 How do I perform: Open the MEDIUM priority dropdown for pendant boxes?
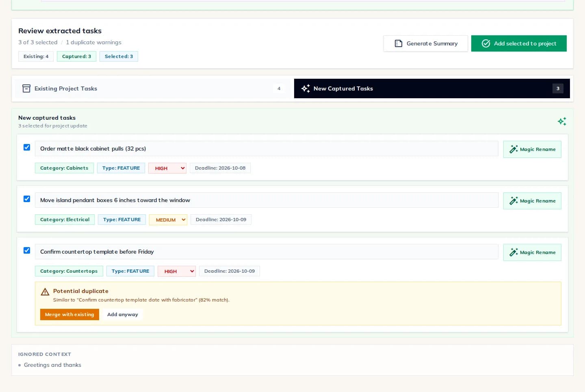(168, 220)
